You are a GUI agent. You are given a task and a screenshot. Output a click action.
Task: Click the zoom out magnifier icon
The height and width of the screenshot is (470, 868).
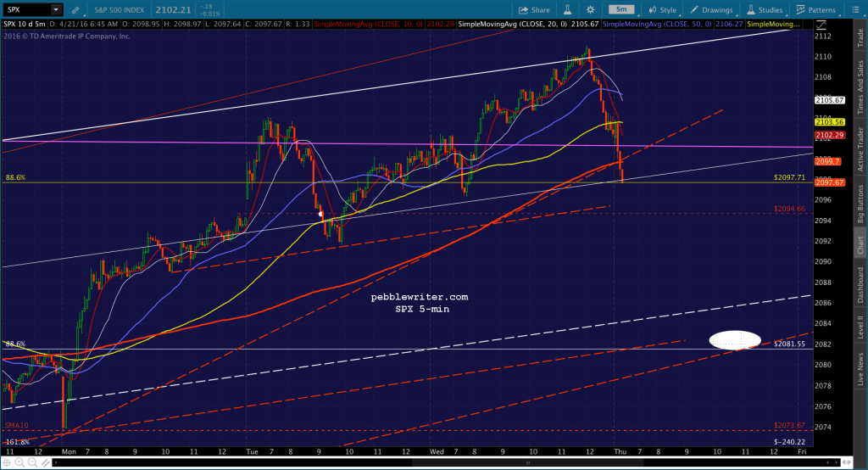click(x=32, y=462)
